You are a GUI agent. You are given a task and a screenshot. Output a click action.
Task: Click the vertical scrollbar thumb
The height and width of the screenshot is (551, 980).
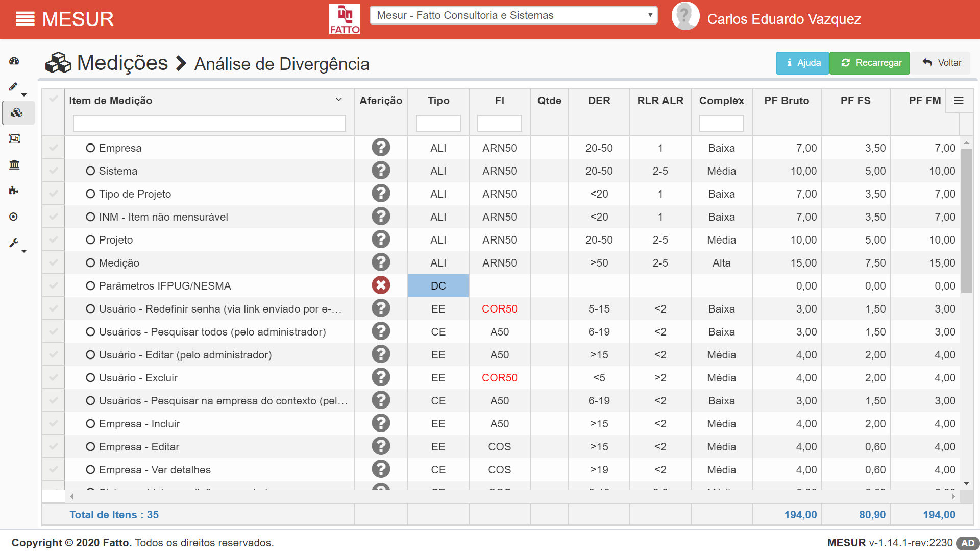(x=966, y=221)
